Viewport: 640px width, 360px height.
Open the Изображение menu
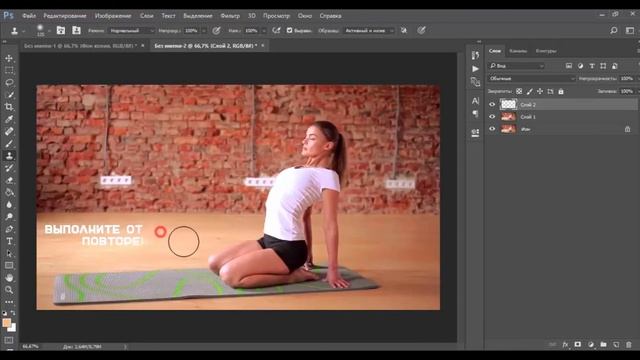113,16
